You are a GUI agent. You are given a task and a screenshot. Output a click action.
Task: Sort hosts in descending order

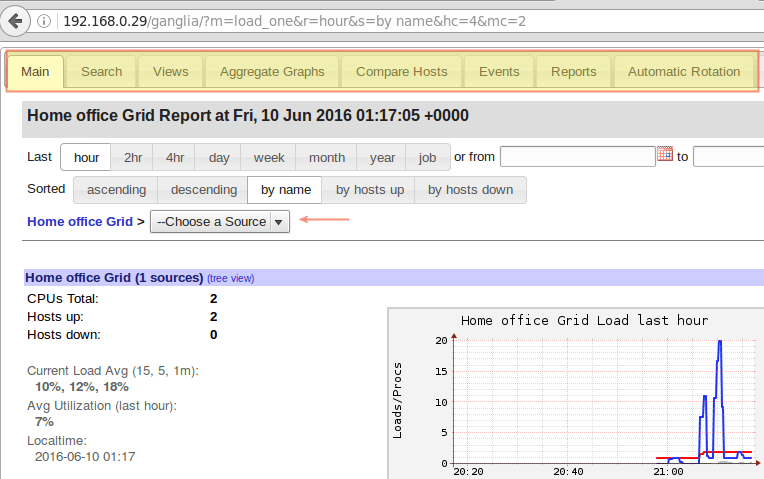pyautogui.click(x=203, y=190)
